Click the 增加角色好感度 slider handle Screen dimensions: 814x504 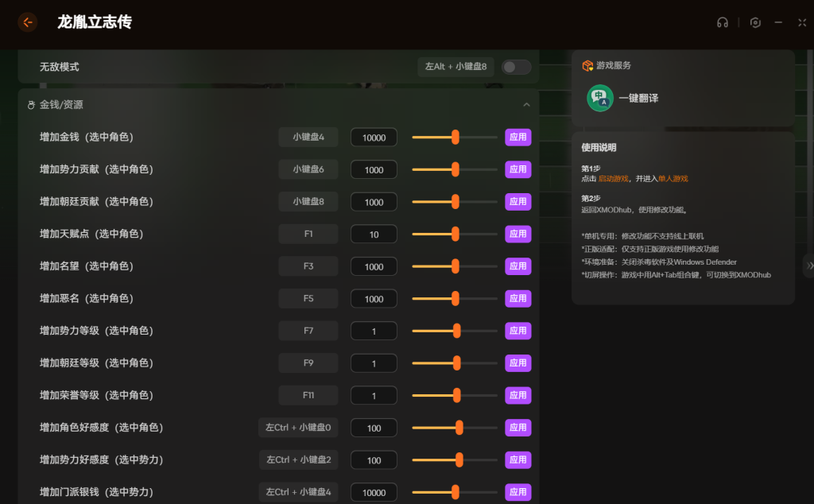[x=459, y=428]
